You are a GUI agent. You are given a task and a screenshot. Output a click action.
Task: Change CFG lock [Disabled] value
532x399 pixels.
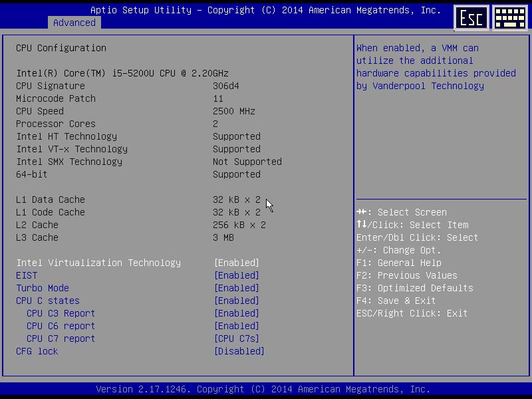pyautogui.click(x=239, y=351)
